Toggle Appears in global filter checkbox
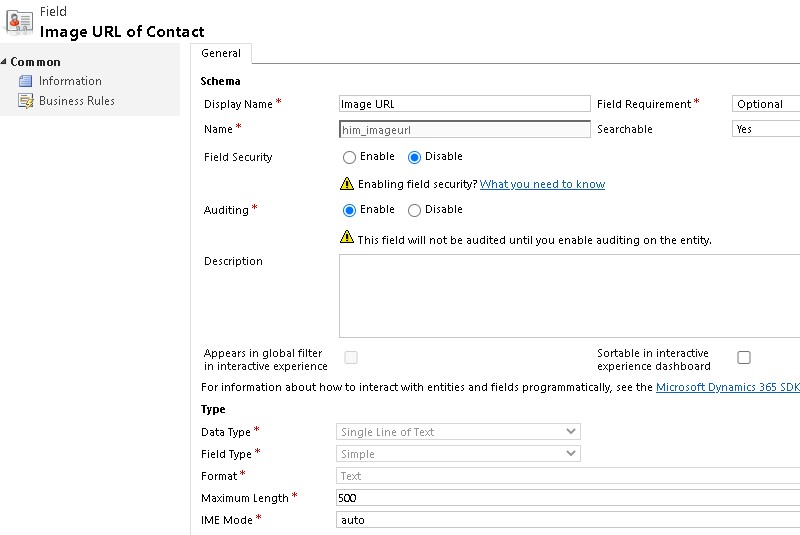 (351, 358)
